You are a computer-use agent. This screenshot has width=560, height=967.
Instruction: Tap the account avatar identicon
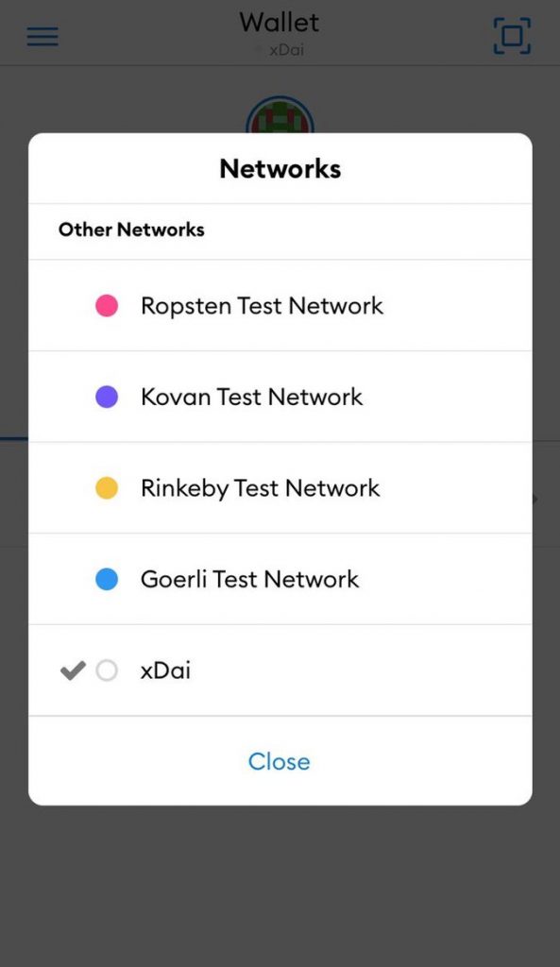[280, 115]
